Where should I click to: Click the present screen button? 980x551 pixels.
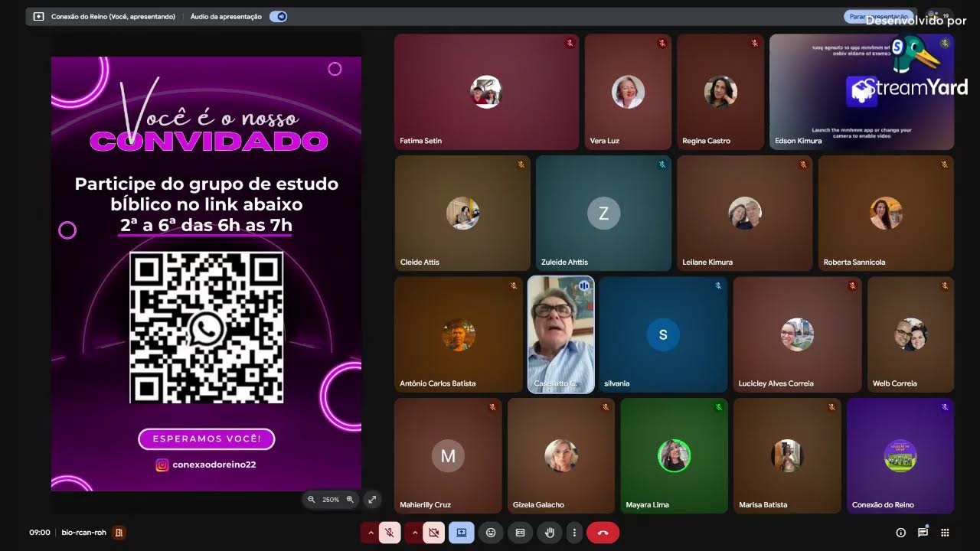[x=462, y=533]
